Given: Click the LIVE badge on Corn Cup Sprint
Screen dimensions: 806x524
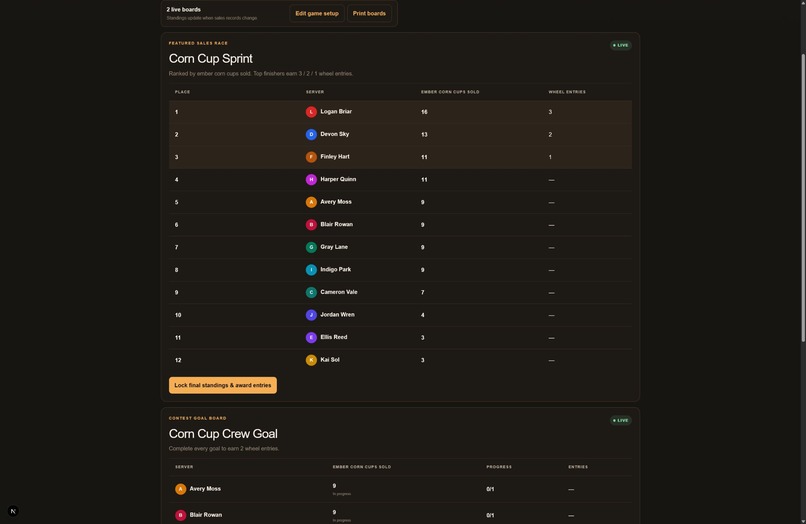Looking at the screenshot, I should pyautogui.click(x=621, y=45).
